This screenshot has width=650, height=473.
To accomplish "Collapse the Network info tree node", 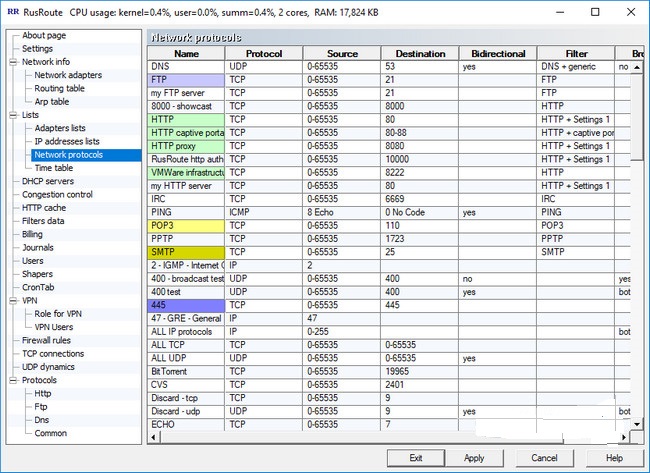I will [13, 62].
